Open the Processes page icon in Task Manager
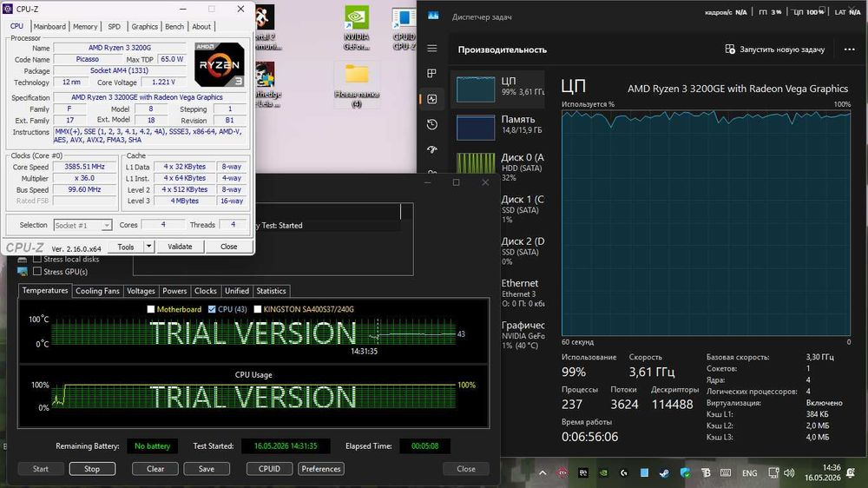868x488 pixels. click(432, 74)
